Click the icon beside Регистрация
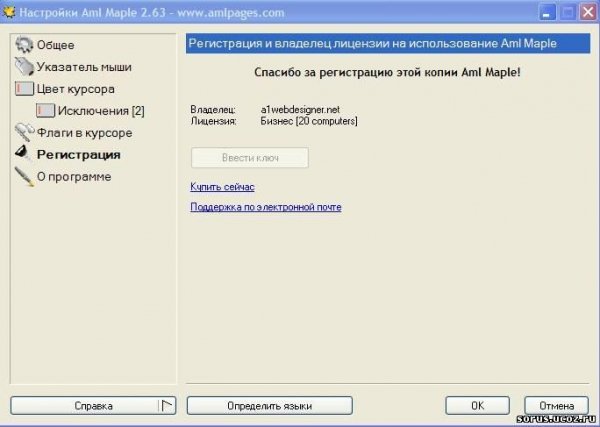 23,153
